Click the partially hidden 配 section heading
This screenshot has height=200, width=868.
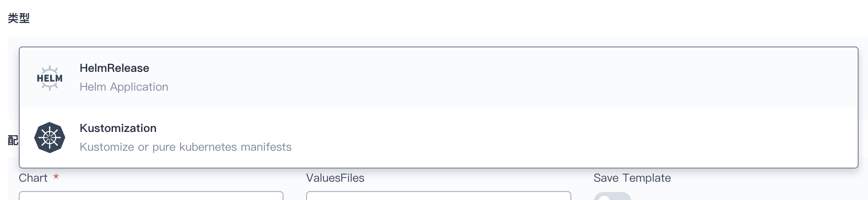pos(13,140)
